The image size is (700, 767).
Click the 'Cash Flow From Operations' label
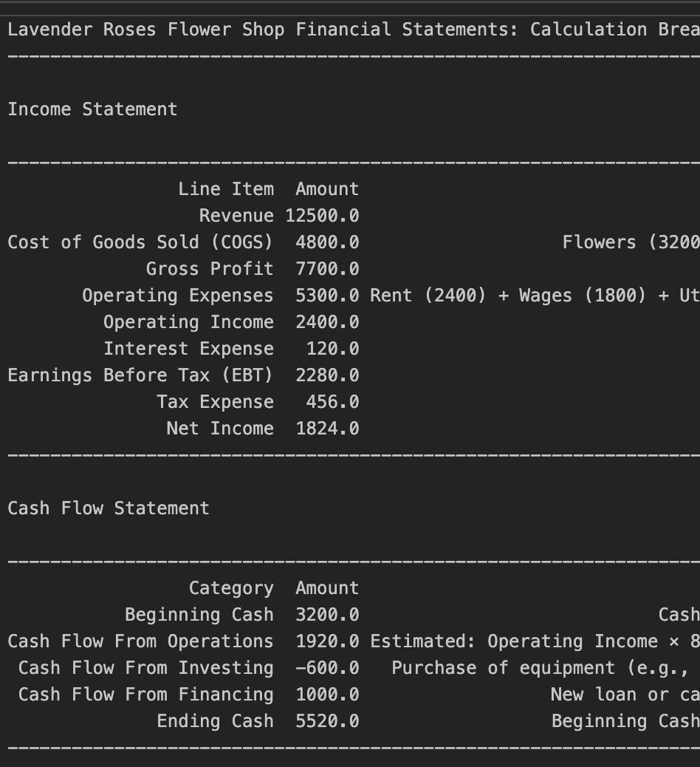pyautogui.click(x=140, y=641)
